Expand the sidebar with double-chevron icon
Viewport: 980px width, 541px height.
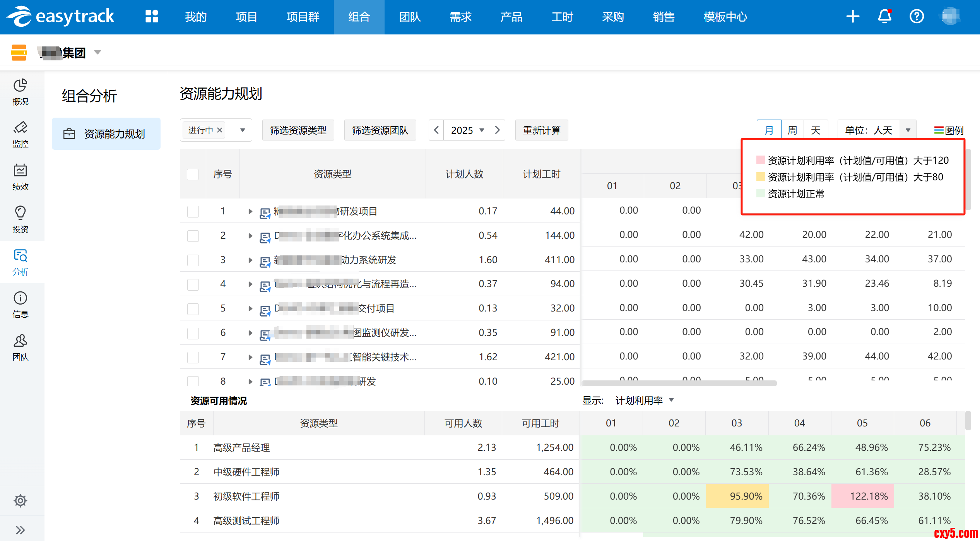coord(20,530)
